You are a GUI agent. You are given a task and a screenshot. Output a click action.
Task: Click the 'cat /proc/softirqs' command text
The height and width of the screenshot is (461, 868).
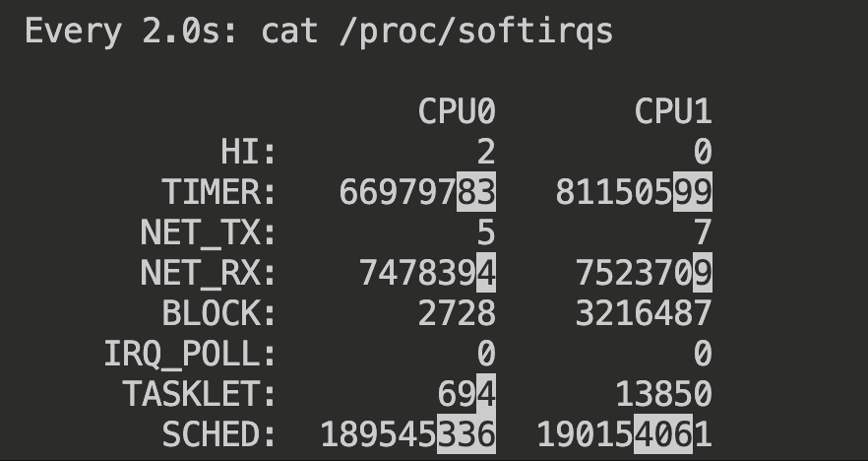[437, 31]
